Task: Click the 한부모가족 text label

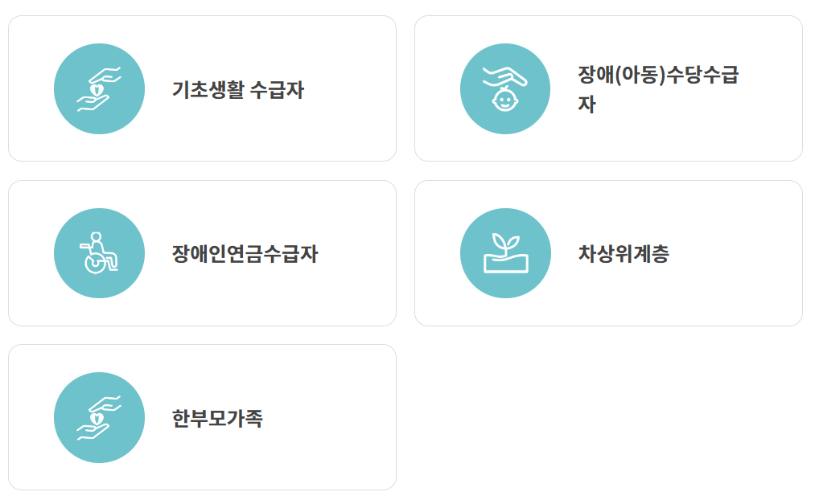Action: tap(217, 416)
